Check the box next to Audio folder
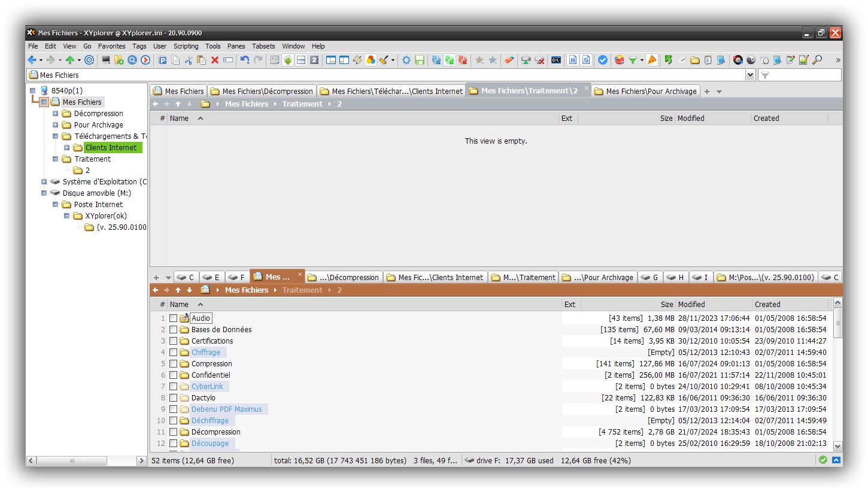The width and height of the screenshot is (868, 492). 173,318
